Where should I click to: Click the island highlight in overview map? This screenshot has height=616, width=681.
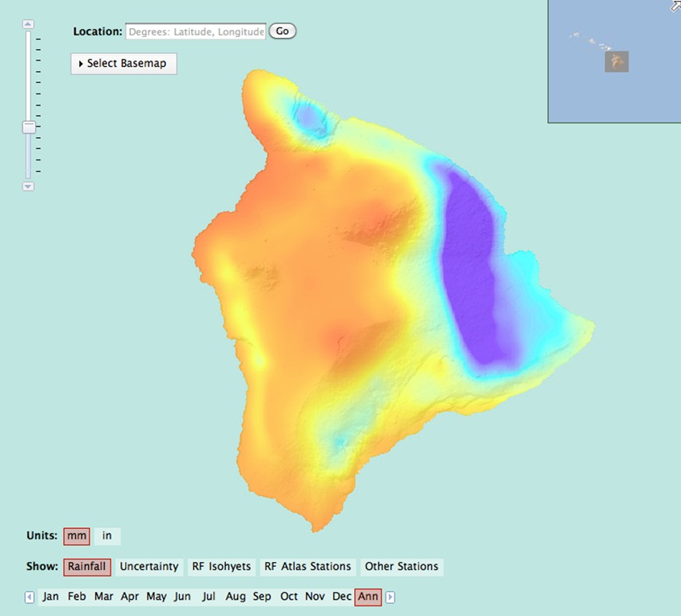pos(616,61)
